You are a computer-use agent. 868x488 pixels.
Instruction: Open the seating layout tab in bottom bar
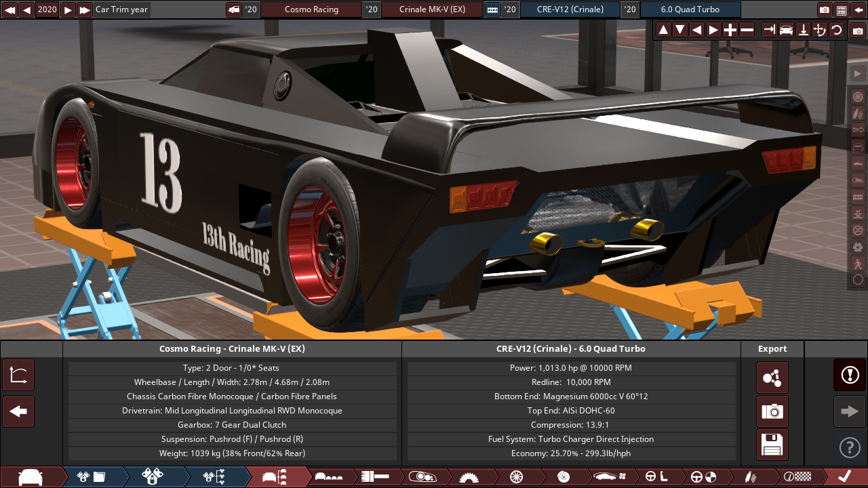click(329, 477)
